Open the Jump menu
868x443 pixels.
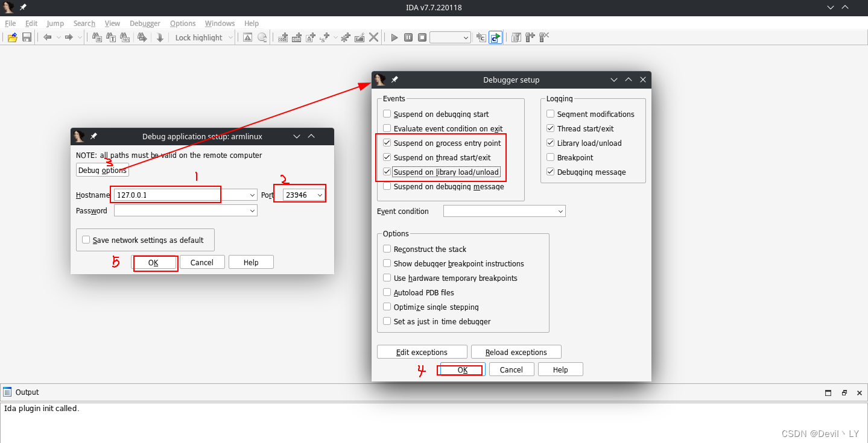point(55,24)
